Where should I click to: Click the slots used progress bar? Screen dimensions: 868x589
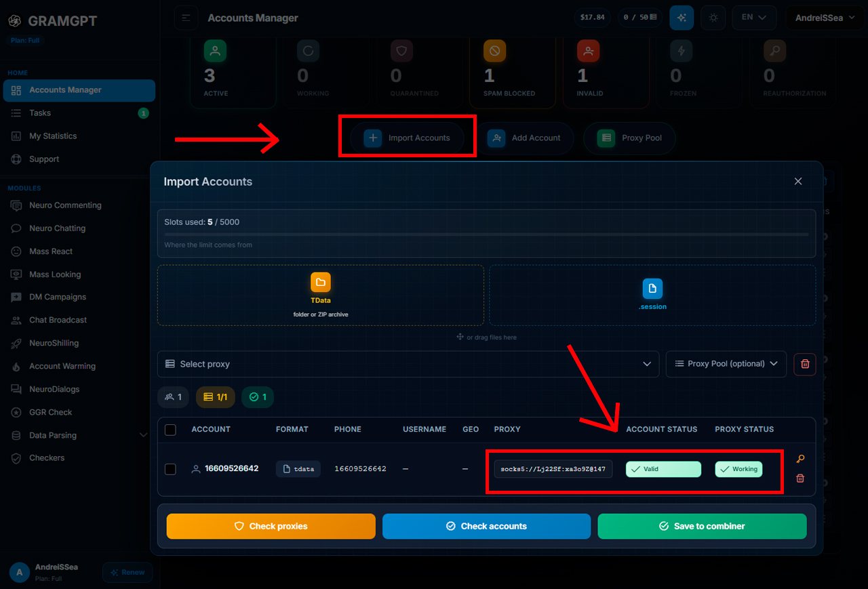pos(486,235)
